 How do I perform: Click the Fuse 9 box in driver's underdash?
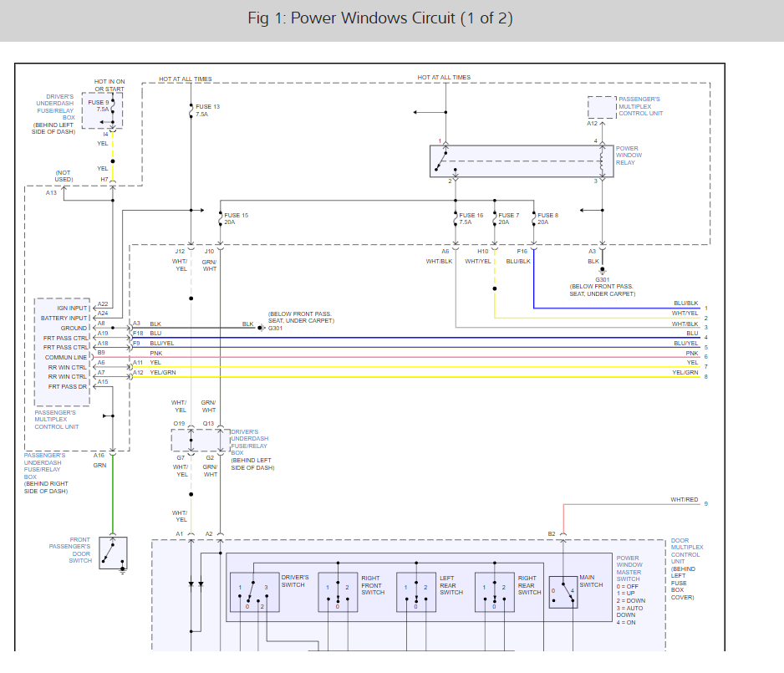click(x=102, y=110)
